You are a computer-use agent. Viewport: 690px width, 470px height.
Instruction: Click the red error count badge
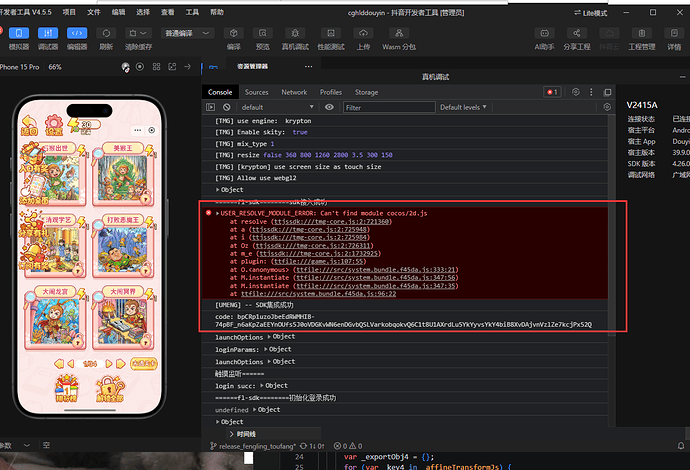[x=552, y=92]
